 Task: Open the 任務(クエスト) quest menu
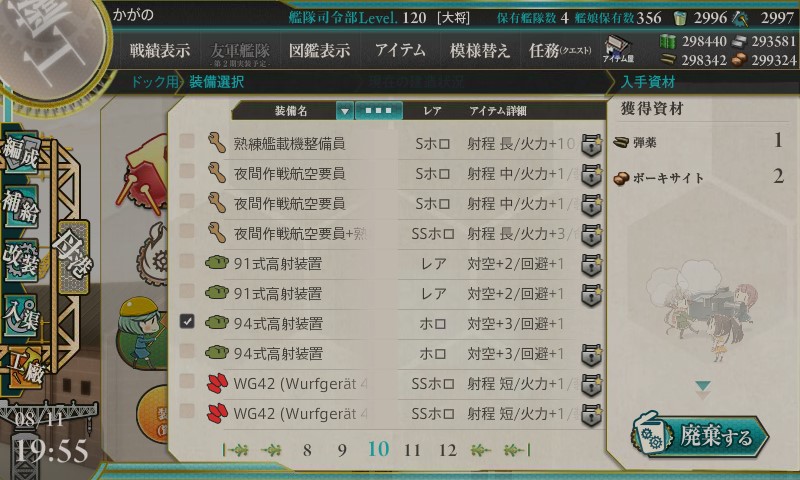coord(560,50)
